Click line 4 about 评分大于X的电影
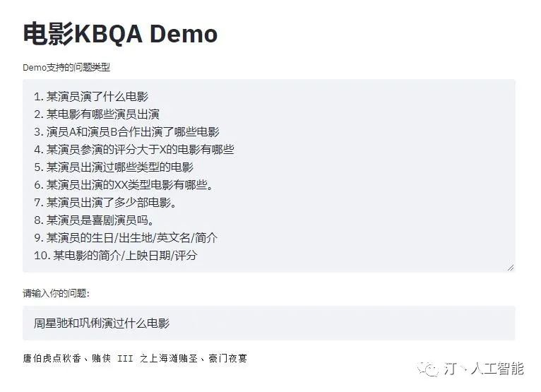The height and width of the screenshot is (392, 541). (133, 150)
